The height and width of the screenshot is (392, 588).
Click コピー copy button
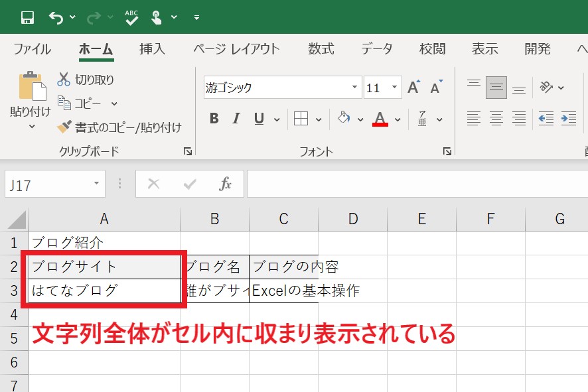79,103
